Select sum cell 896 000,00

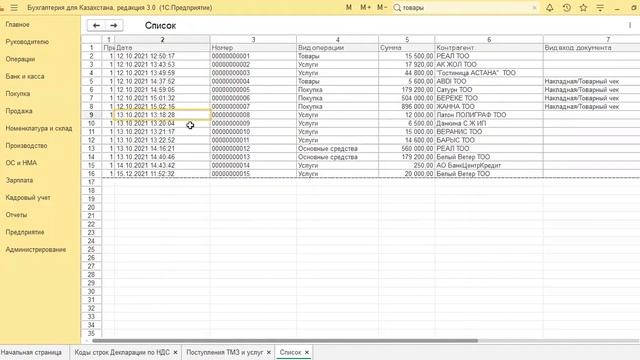(x=407, y=107)
